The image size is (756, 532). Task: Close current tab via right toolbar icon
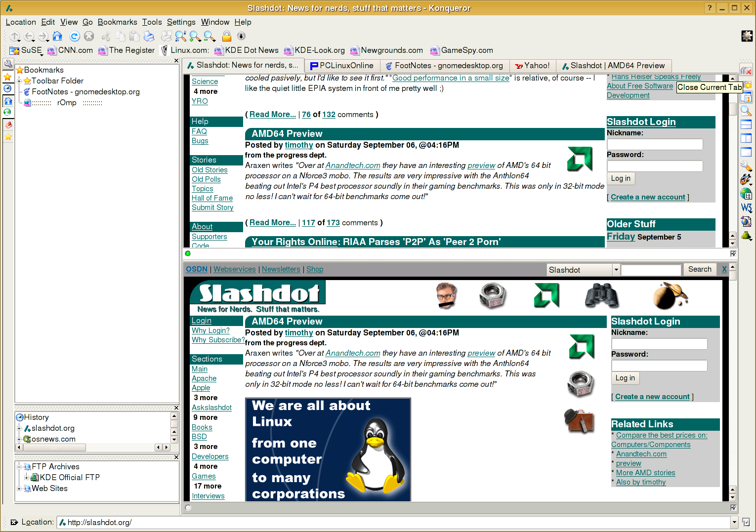coord(746,71)
